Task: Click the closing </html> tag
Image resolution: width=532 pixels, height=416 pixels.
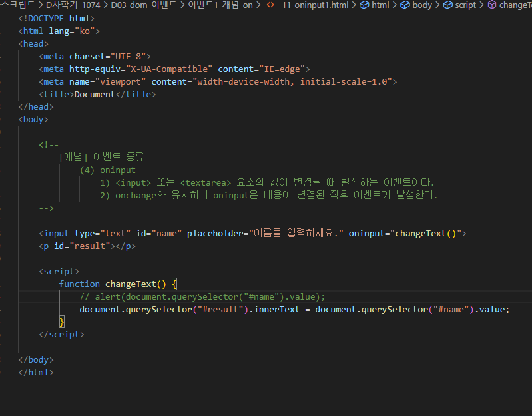Action: coord(36,373)
